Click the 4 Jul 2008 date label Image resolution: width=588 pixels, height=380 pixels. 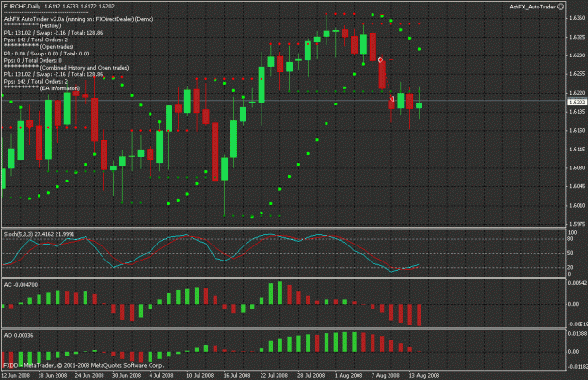tap(161, 375)
